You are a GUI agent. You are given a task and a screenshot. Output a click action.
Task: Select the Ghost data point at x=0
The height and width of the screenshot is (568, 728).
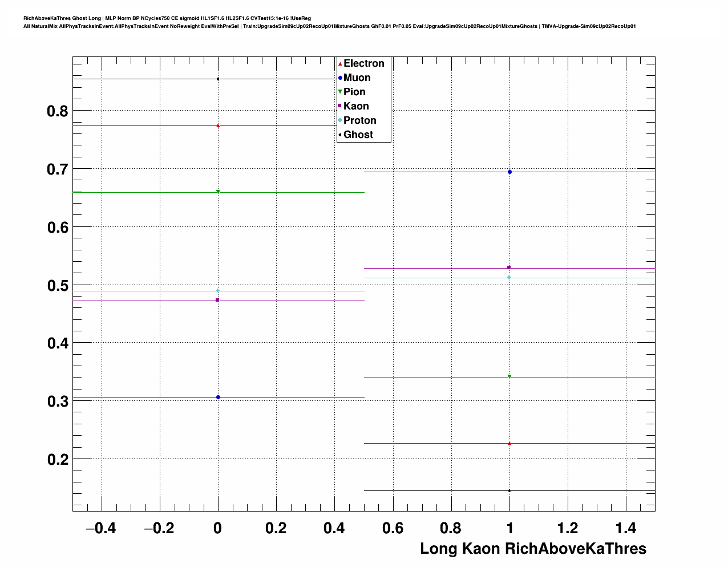click(x=218, y=79)
